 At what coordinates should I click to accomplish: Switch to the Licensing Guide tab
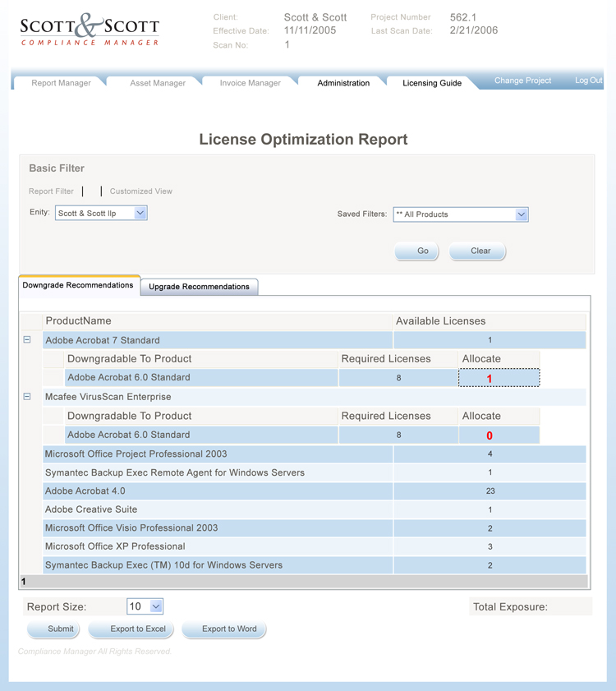pyautogui.click(x=432, y=83)
